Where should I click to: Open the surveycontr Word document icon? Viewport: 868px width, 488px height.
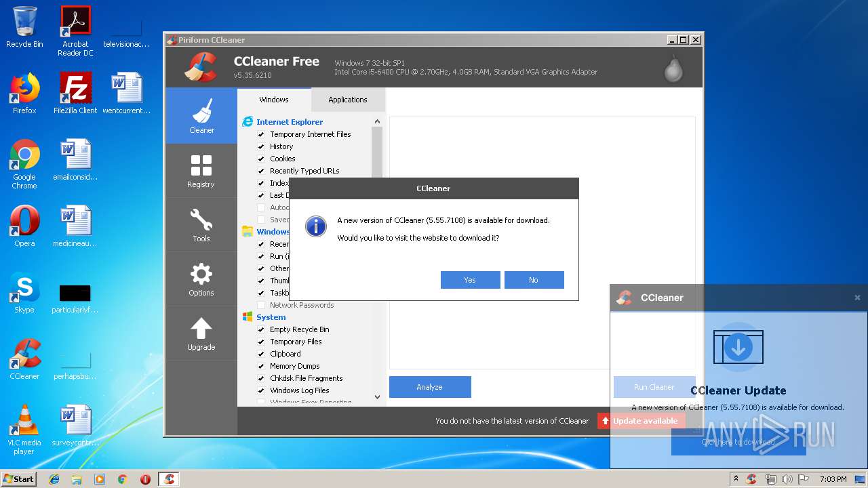point(75,426)
